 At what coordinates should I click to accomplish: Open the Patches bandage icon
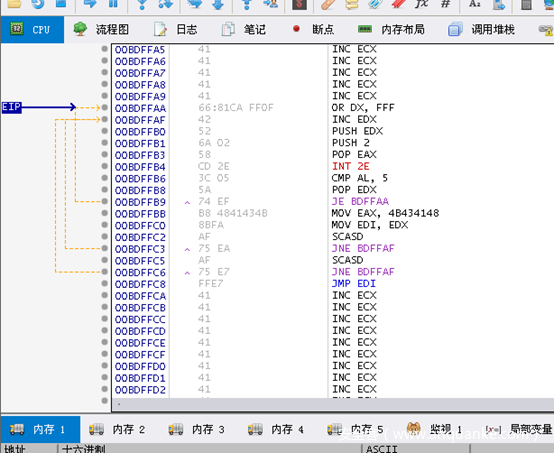point(329,4)
